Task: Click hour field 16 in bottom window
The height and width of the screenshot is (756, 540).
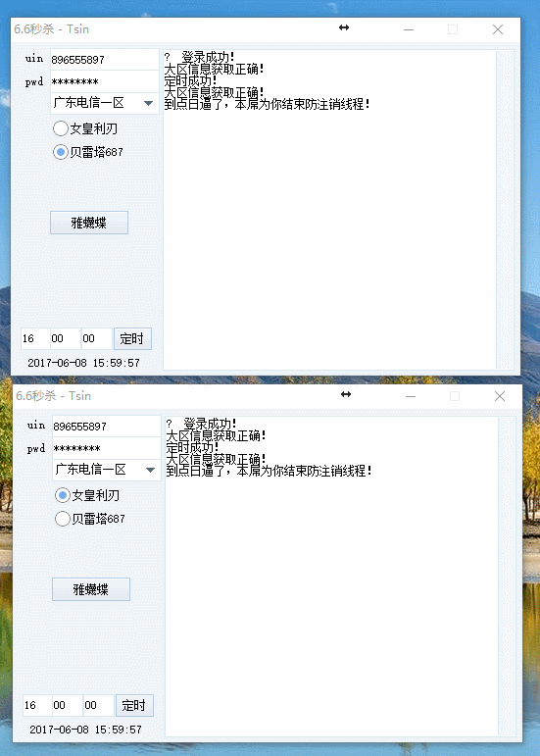Action: (x=36, y=705)
